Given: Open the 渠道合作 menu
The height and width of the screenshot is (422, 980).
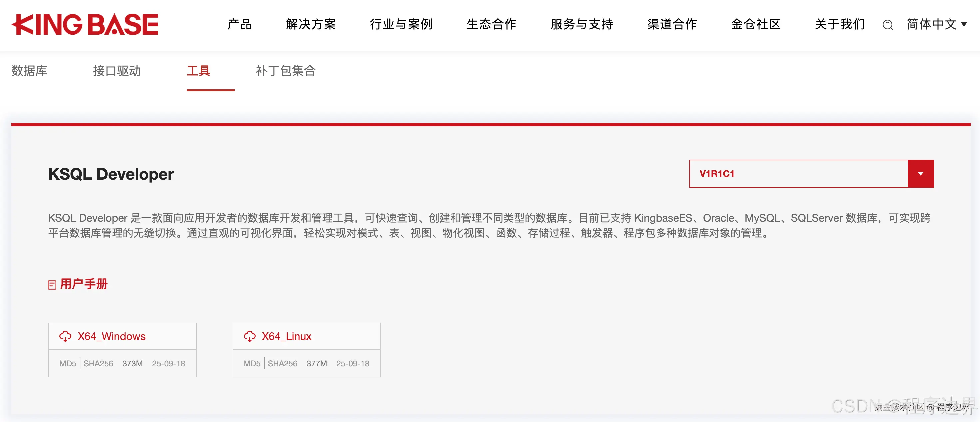Looking at the screenshot, I should tap(672, 24).
